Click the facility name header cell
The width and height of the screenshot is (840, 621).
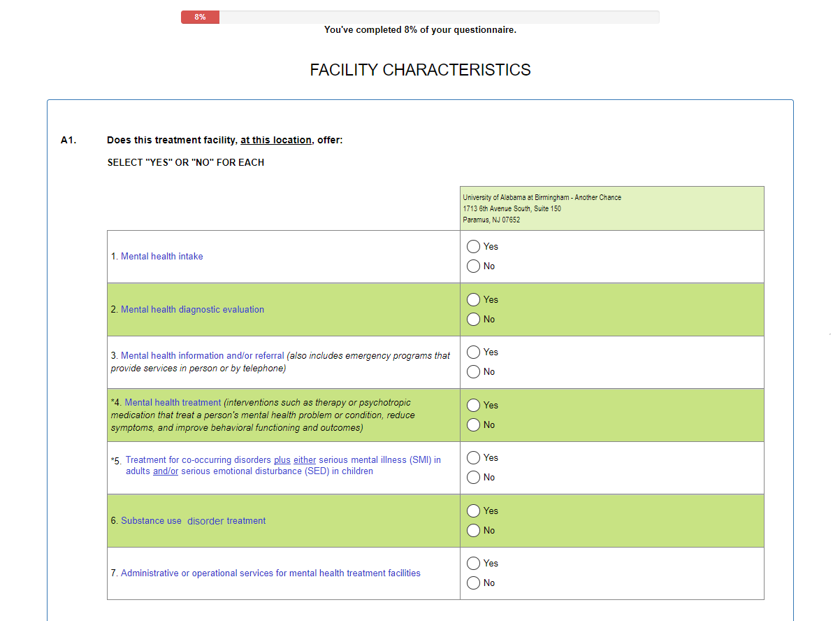click(x=611, y=208)
